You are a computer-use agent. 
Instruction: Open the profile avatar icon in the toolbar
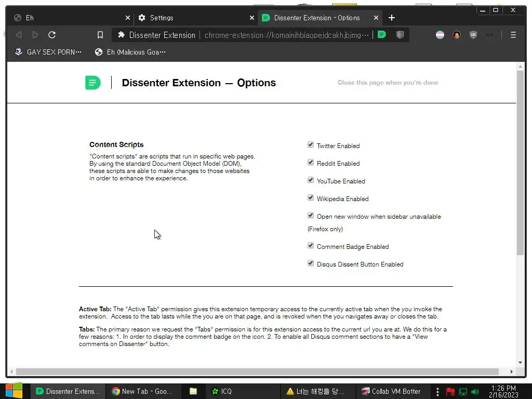pos(457,35)
